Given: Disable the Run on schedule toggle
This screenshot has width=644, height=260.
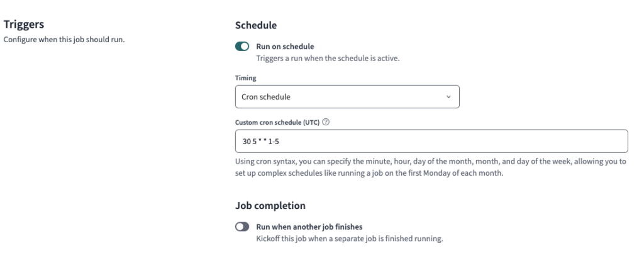Looking at the screenshot, I should click(241, 47).
